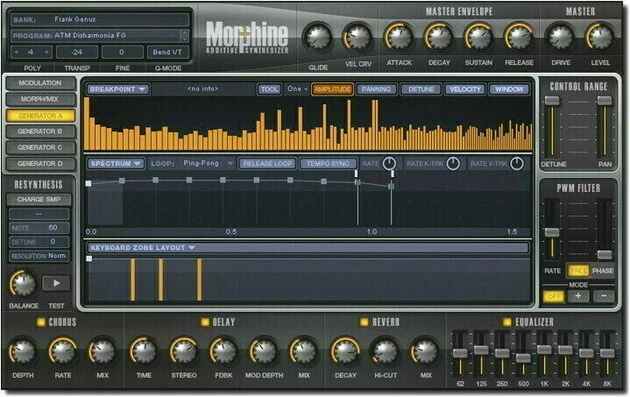630x397 pixels.
Task: Click the Master Level knob
Action: [x=600, y=37]
